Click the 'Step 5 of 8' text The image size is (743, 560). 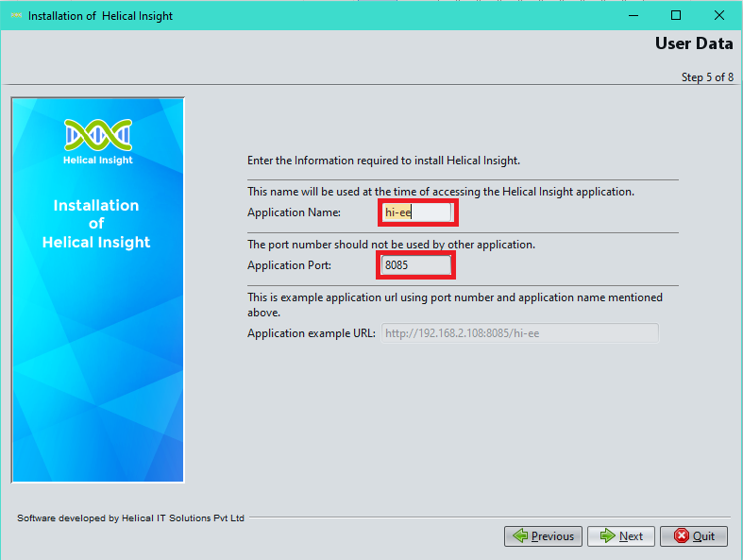(707, 77)
